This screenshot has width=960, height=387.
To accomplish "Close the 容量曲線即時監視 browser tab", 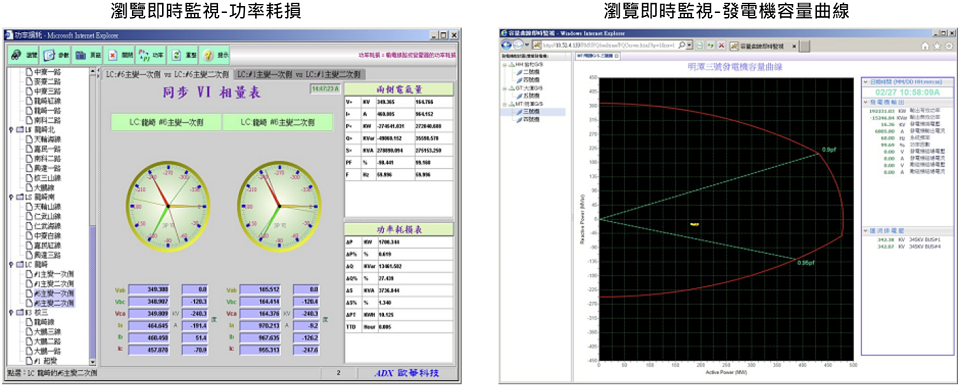I will [794, 46].
